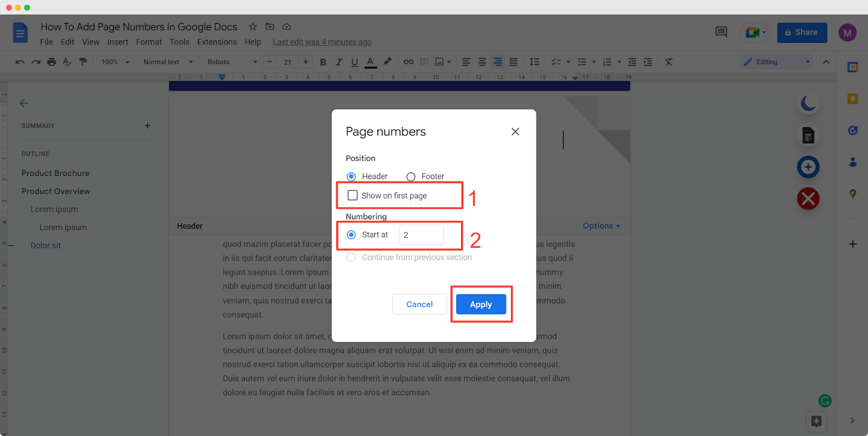Click the Move to folder icon
This screenshot has height=436, width=868.
[270, 27]
